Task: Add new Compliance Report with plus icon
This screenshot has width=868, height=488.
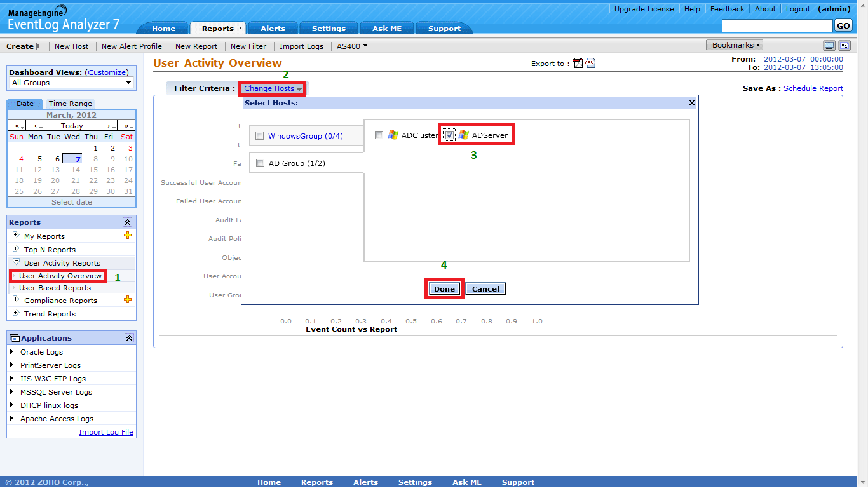Action: pyautogui.click(x=128, y=300)
